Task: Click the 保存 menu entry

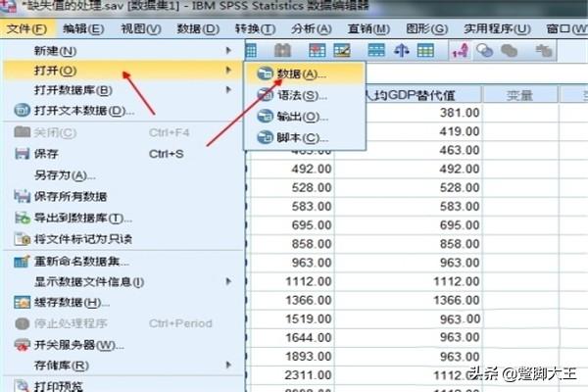Action: tap(123, 154)
